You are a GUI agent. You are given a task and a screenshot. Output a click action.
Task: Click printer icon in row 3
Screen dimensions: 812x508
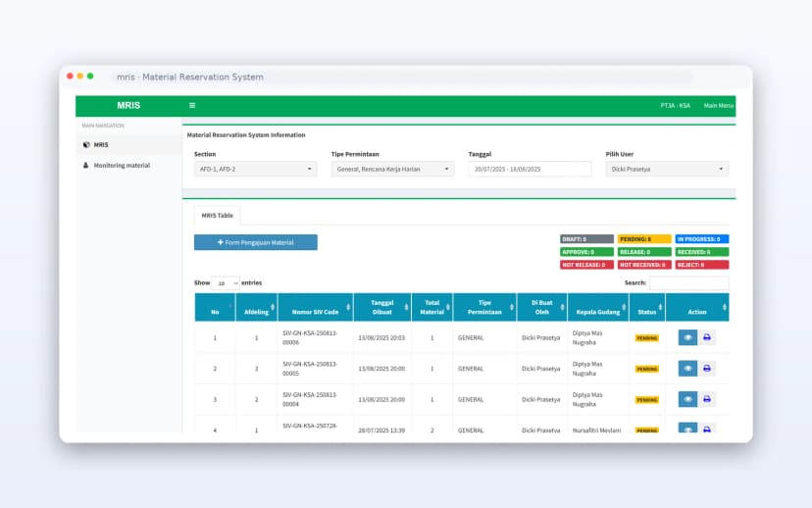click(x=707, y=399)
